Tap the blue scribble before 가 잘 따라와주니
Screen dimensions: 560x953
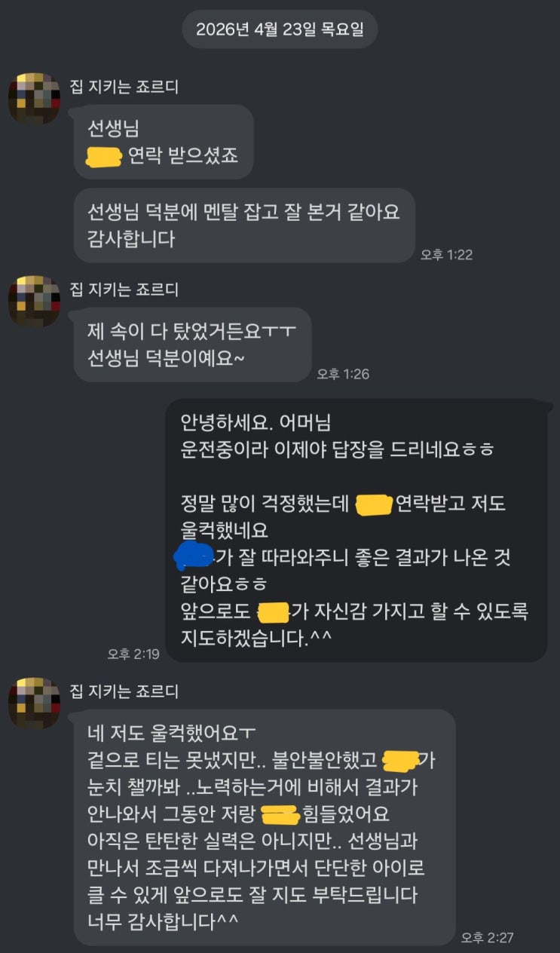point(194,558)
